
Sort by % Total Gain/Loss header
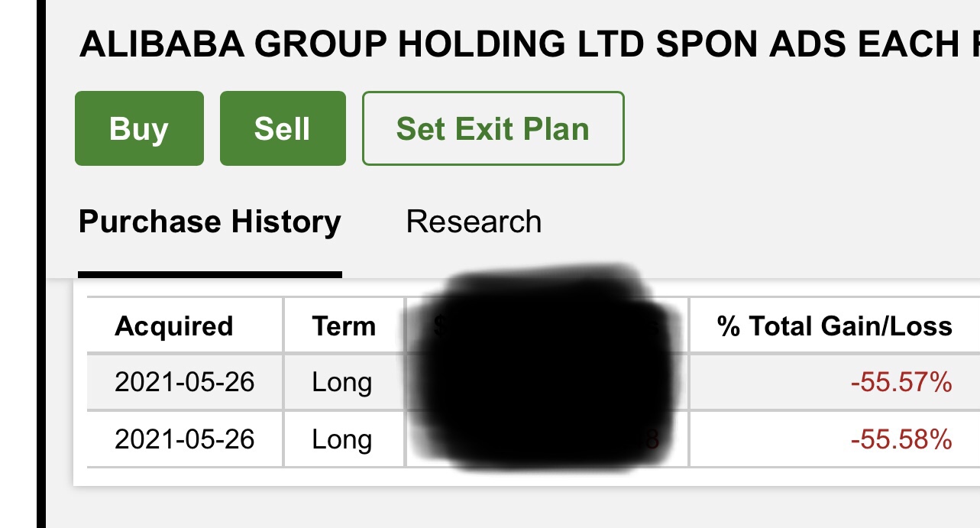tap(834, 326)
